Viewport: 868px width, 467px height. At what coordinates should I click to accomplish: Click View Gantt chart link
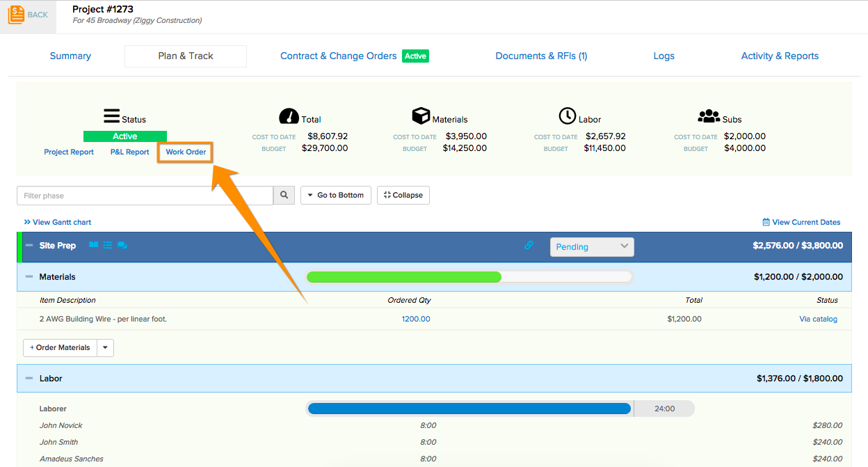(58, 222)
